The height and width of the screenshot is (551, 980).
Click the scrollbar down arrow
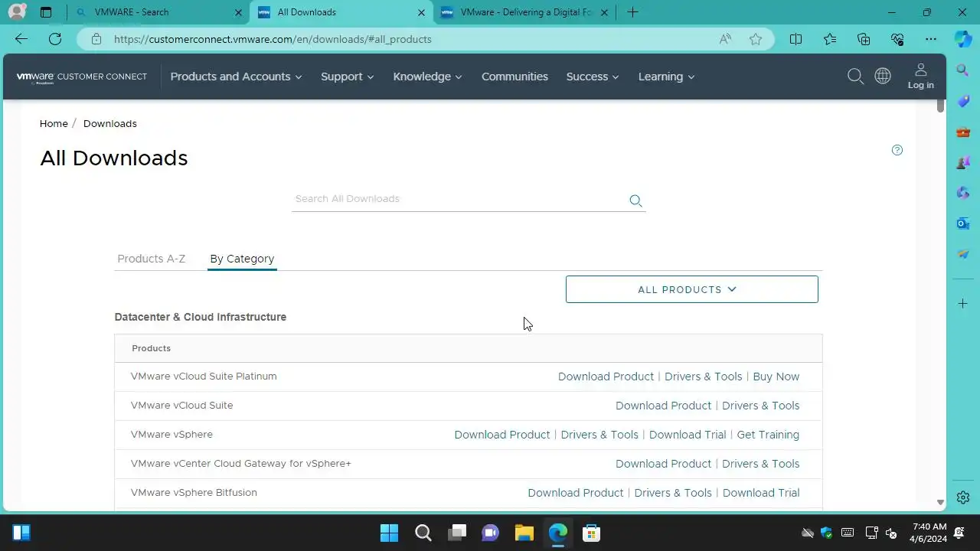coord(940,502)
